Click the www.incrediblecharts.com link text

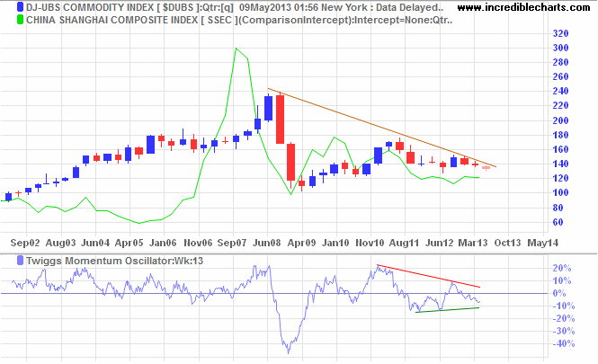click(x=523, y=7)
